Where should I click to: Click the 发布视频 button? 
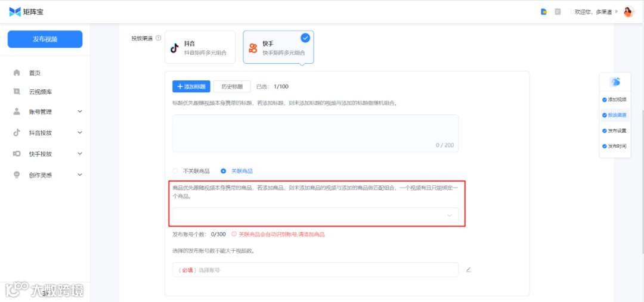pyautogui.click(x=45, y=39)
